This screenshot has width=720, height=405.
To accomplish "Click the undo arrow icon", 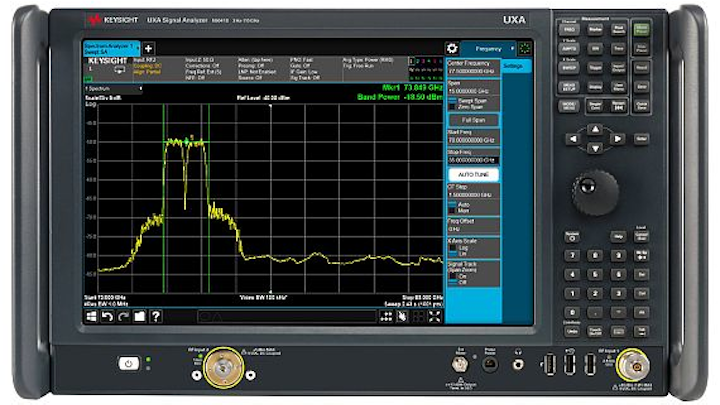I will (107, 316).
